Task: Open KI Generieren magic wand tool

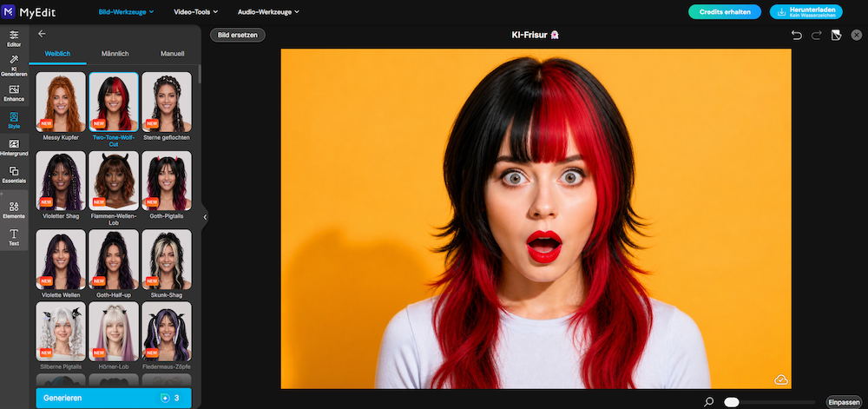Action: pos(14,65)
